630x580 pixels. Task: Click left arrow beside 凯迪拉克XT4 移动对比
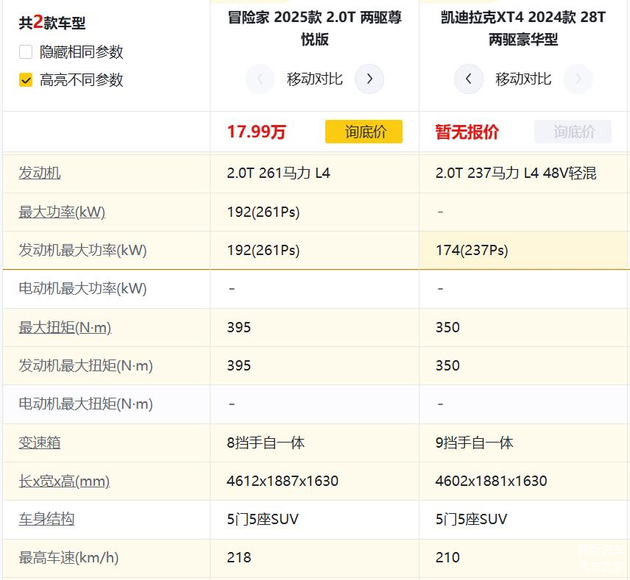point(468,79)
